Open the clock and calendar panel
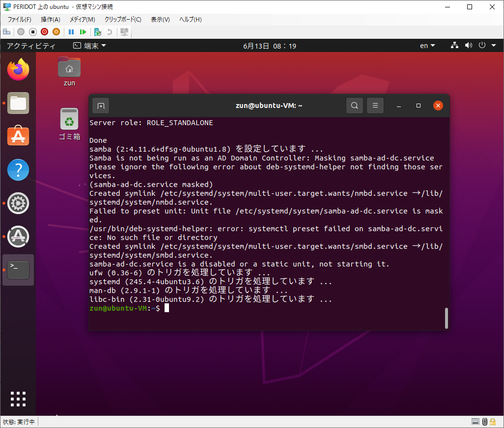The width and height of the screenshot is (504, 428). click(x=269, y=46)
